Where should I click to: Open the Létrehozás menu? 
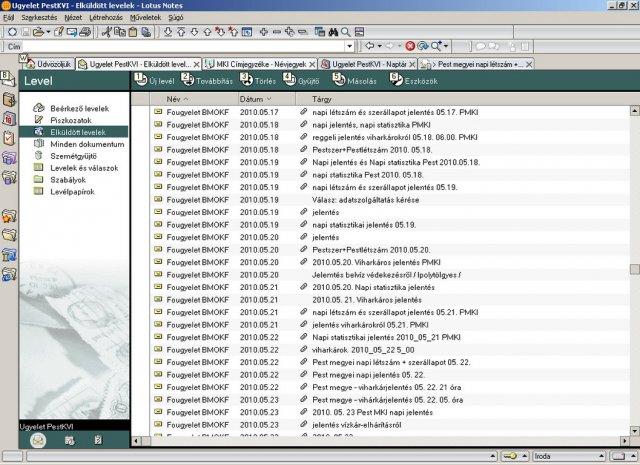point(105,18)
